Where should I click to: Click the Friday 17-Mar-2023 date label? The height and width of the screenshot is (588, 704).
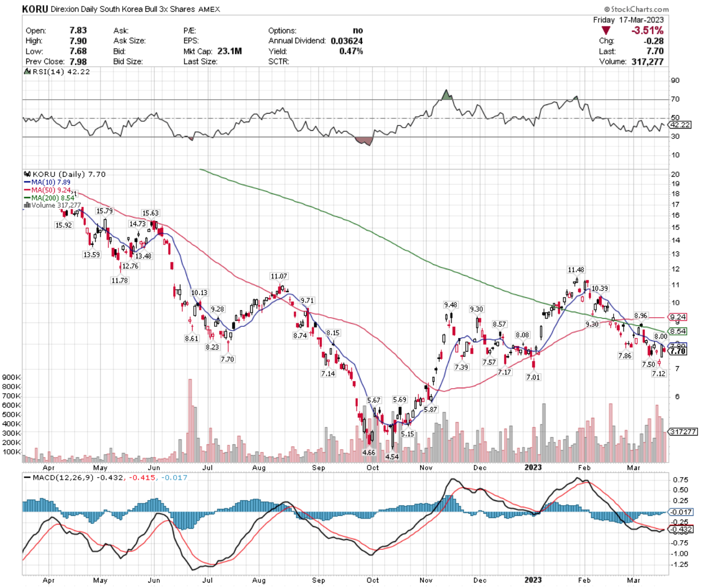pos(629,19)
